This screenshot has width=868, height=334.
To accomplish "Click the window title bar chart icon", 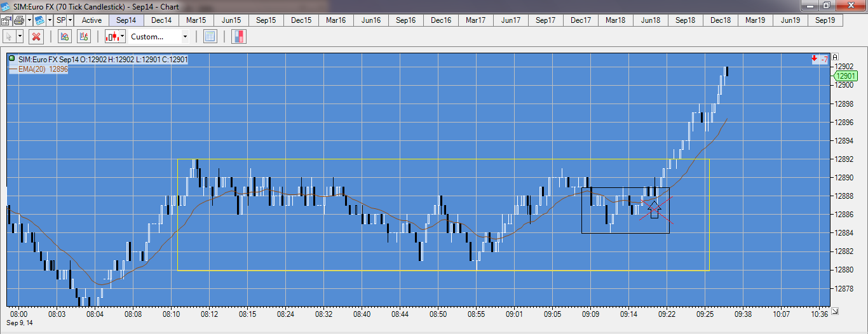I will coord(6,6).
